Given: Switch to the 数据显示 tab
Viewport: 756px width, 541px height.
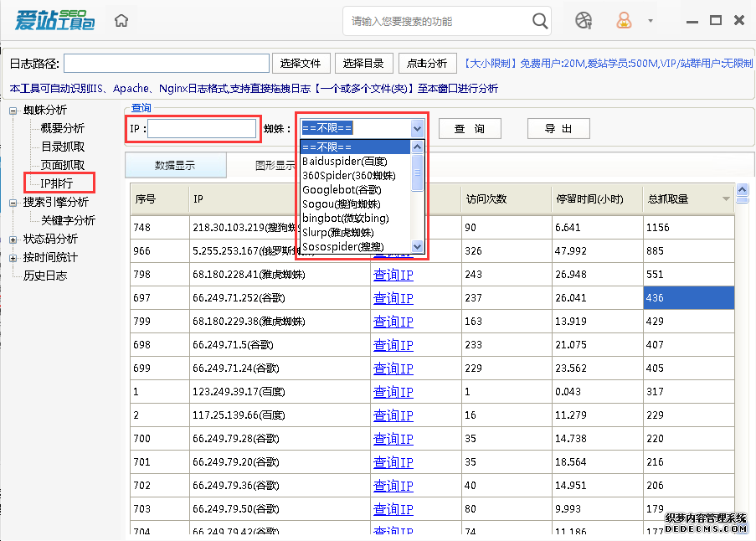Looking at the screenshot, I should click(175, 165).
